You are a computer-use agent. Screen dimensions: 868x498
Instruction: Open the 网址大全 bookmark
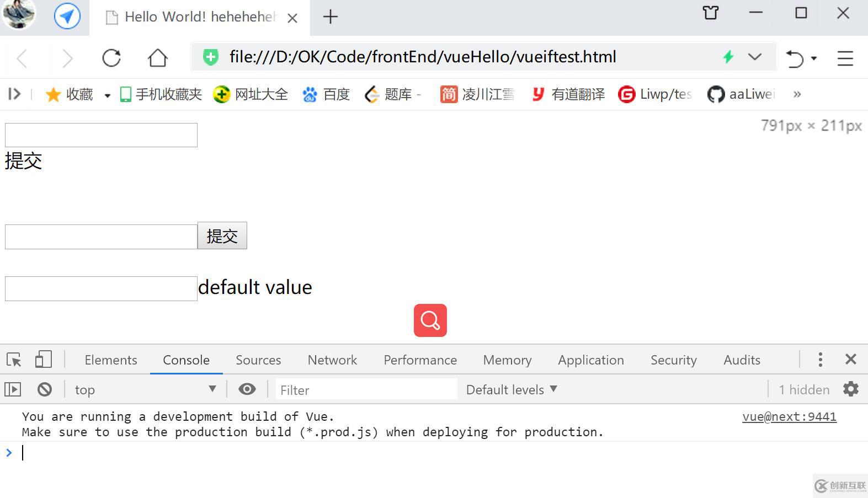pos(251,94)
